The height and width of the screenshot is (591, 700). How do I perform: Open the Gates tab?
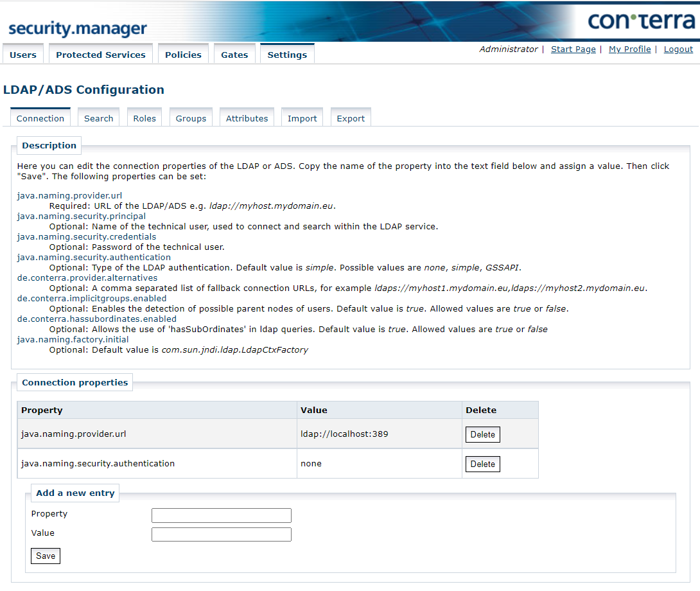[x=234, y=55]
